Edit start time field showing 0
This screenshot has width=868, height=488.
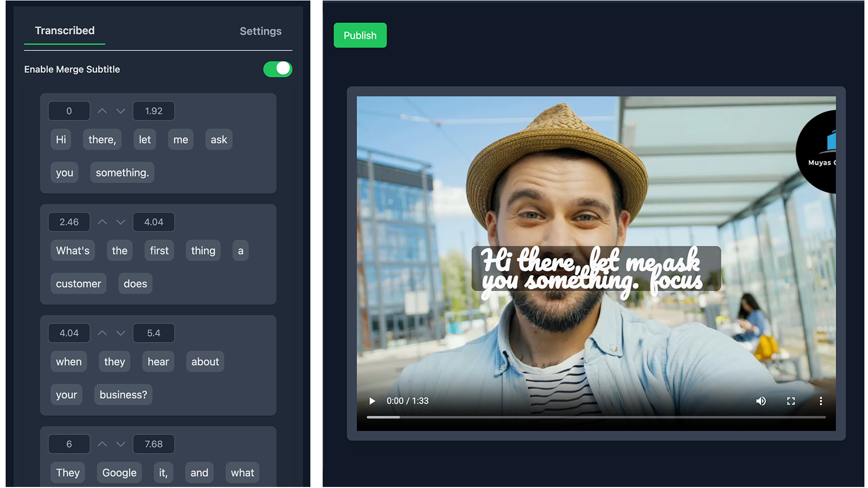(69, 111)
